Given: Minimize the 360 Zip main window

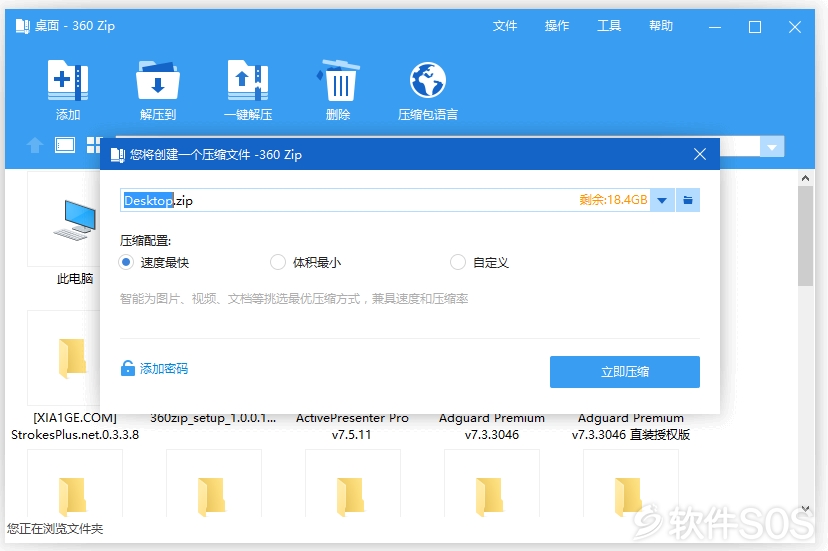Looking at the screenshot, I should [x=715, y=26].
